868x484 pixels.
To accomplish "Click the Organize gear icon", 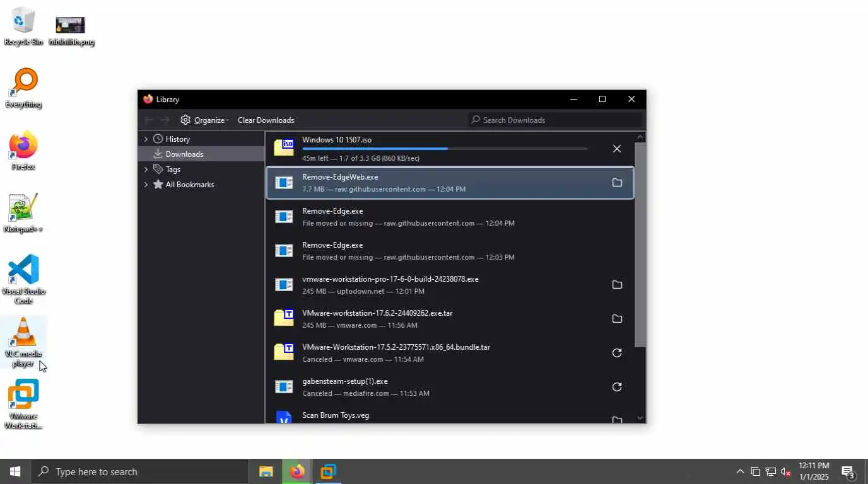I will pos(185,120).
